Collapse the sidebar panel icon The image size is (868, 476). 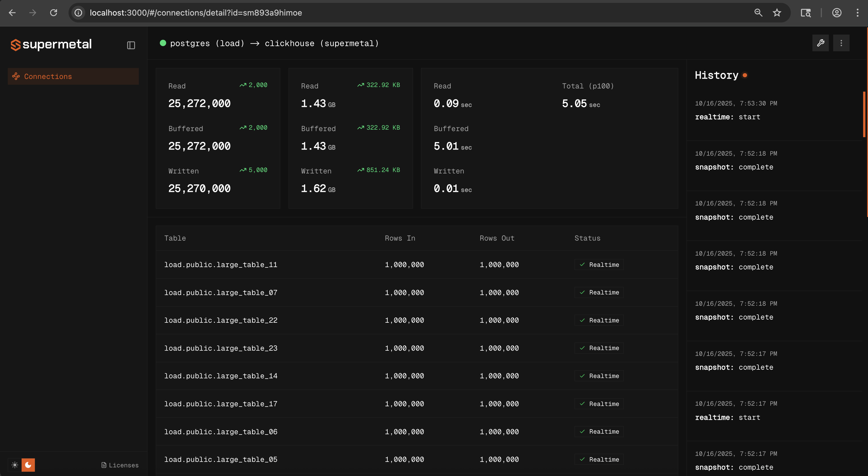131,45
